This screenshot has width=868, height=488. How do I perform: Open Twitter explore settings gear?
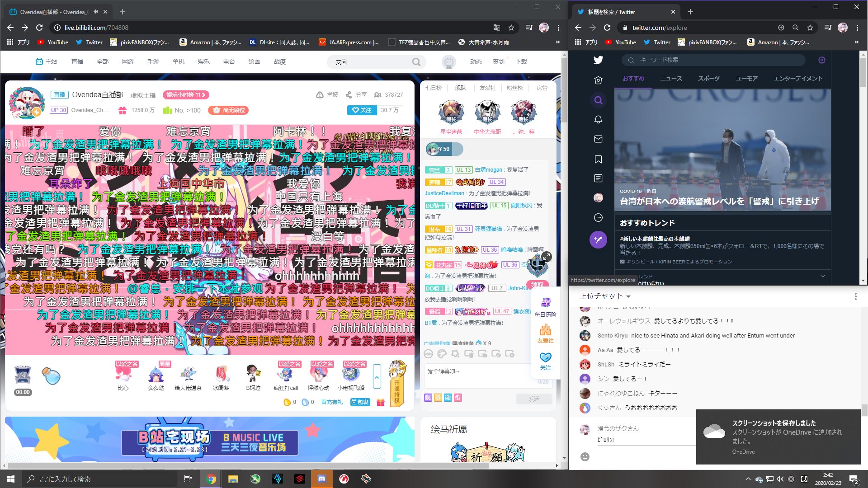tap(821, 60)
